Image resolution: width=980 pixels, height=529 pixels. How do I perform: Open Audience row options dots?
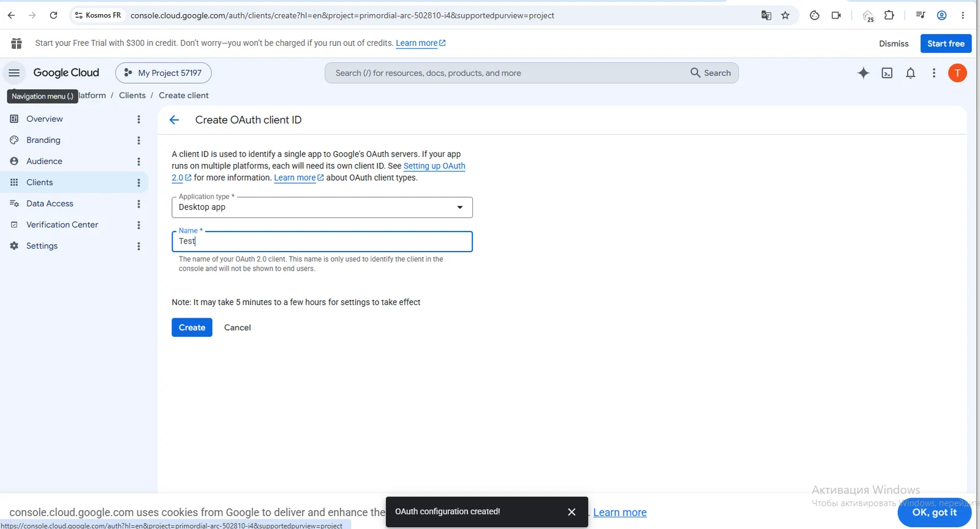tap(139, 162)
